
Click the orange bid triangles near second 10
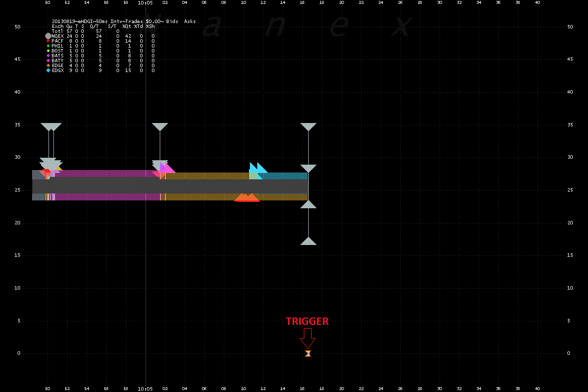coord(247,197)
